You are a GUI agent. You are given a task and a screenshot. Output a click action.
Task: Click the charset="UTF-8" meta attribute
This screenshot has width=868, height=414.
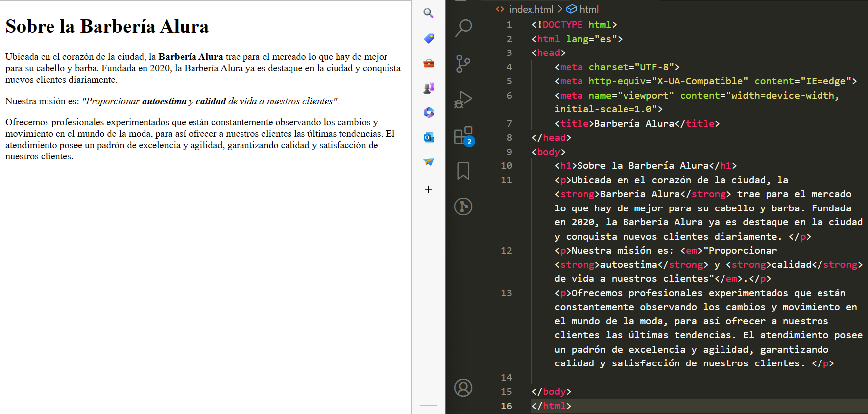pyautogui.click(x=631, y=67)
